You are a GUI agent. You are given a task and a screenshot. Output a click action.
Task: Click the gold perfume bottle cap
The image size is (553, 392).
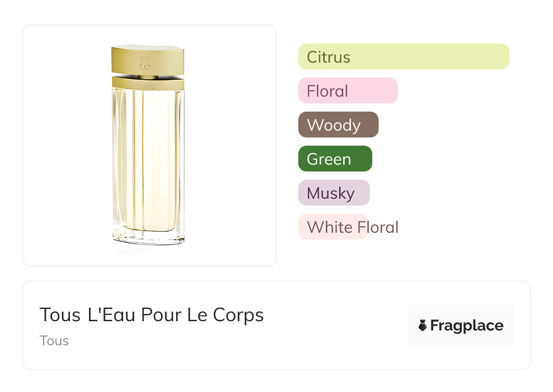click(x=148, y=59)
